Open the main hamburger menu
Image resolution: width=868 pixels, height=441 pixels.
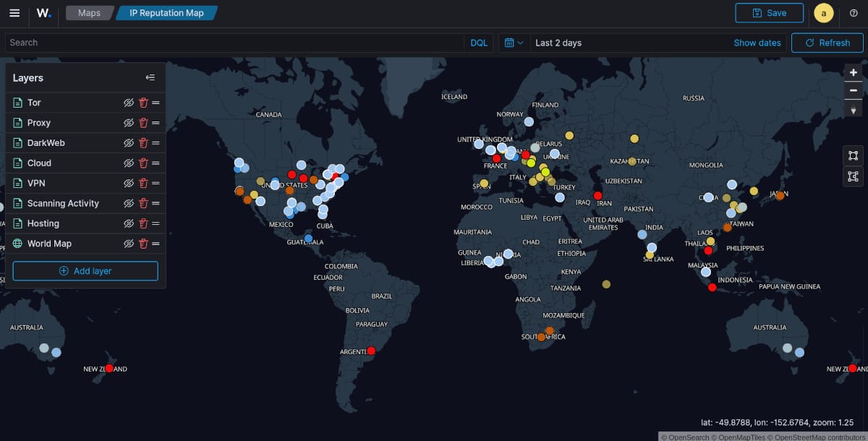[14, 13]
